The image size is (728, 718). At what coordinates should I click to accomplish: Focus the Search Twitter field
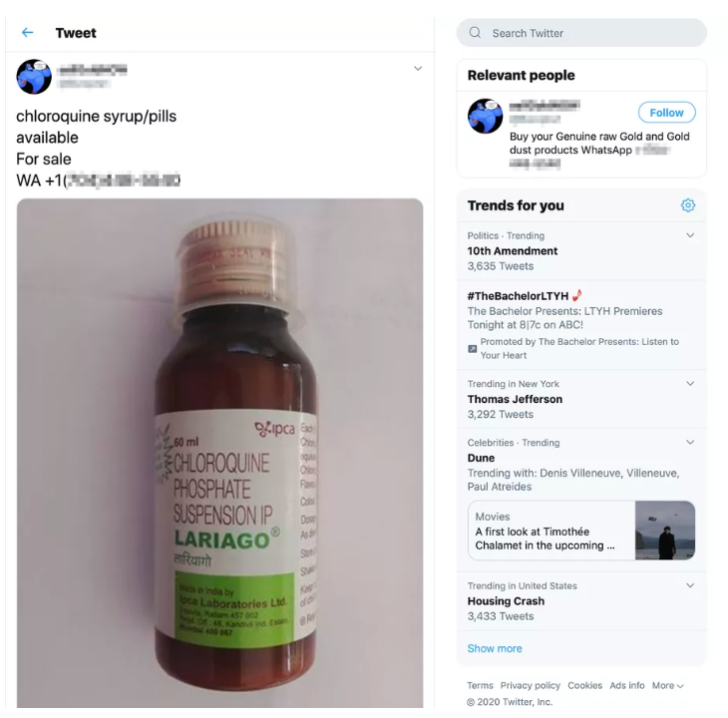pos(581,33)
